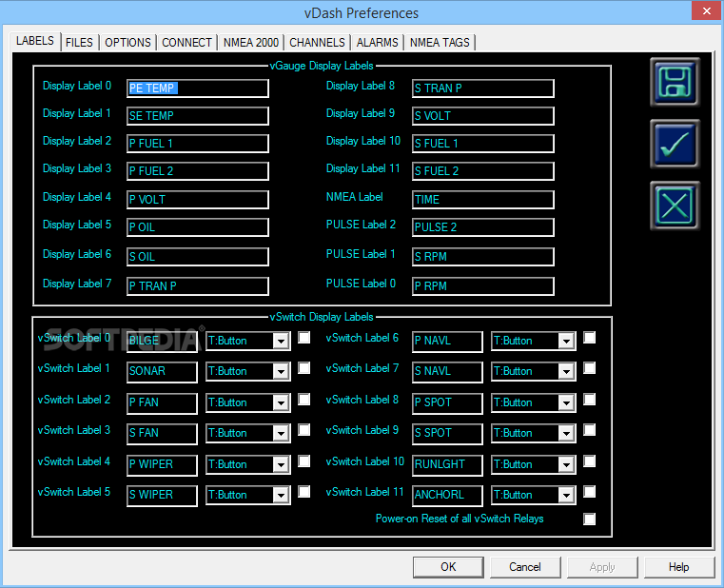Screen dimensions: 724x588
Task: Toggle the vSwitch Label 2 checkbox
Action: (x=303, y=400)
